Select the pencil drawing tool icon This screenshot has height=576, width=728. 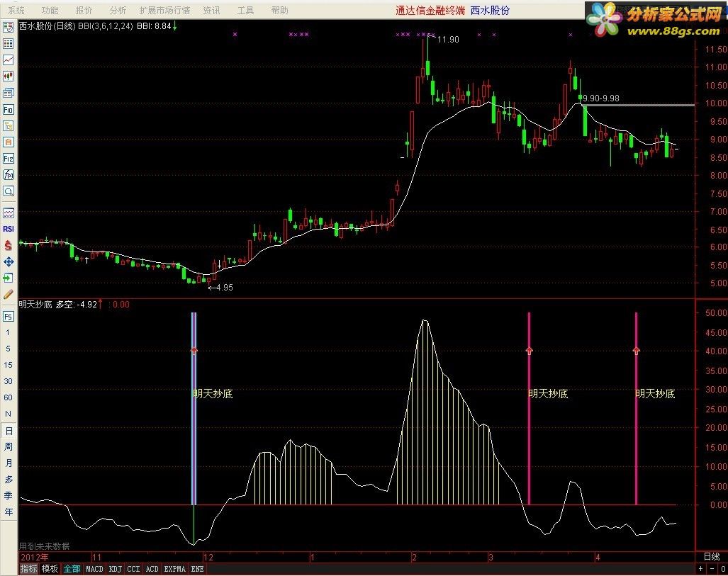tap(9, 294)
